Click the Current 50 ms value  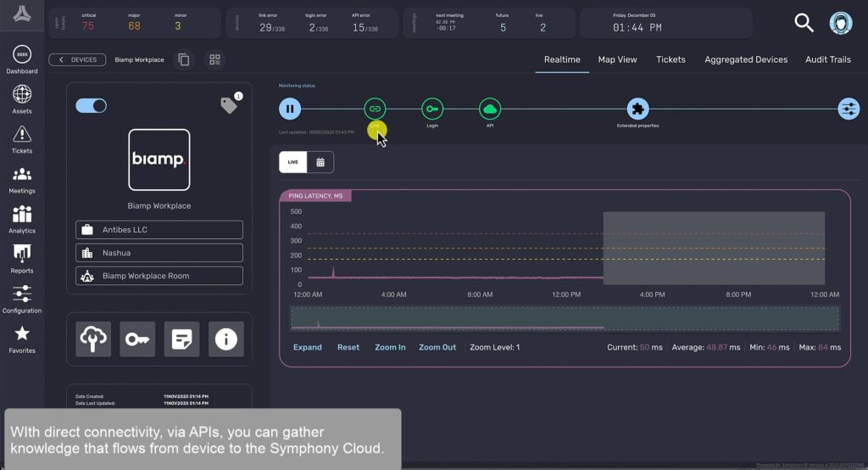(x=644, y=348)
